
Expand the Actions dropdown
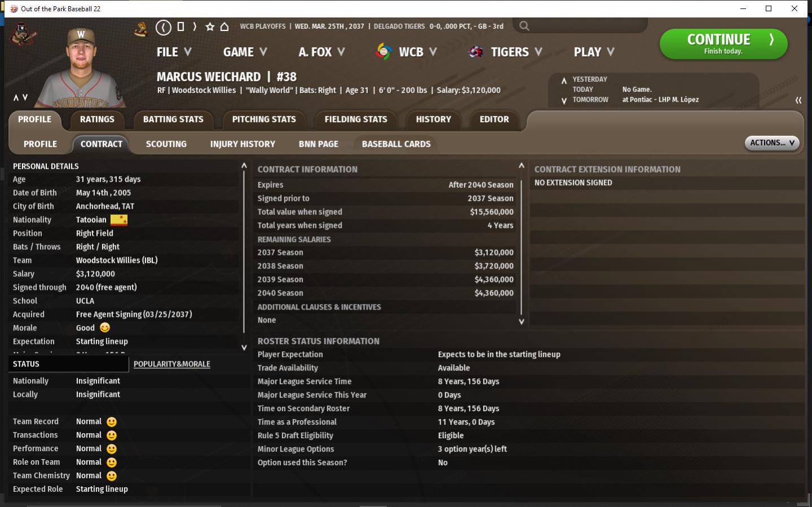tap(771, 143)
